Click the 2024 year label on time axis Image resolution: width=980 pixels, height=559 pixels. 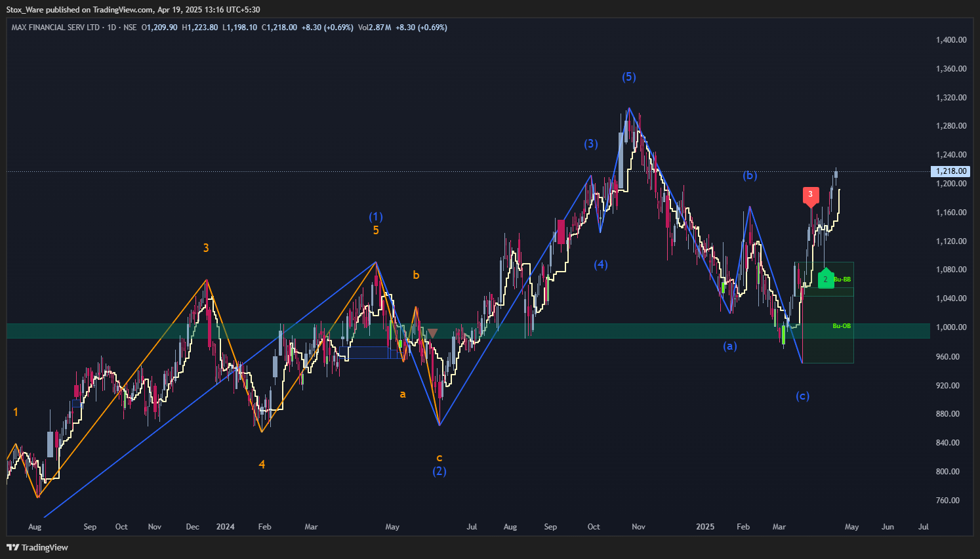click(225, 527)
